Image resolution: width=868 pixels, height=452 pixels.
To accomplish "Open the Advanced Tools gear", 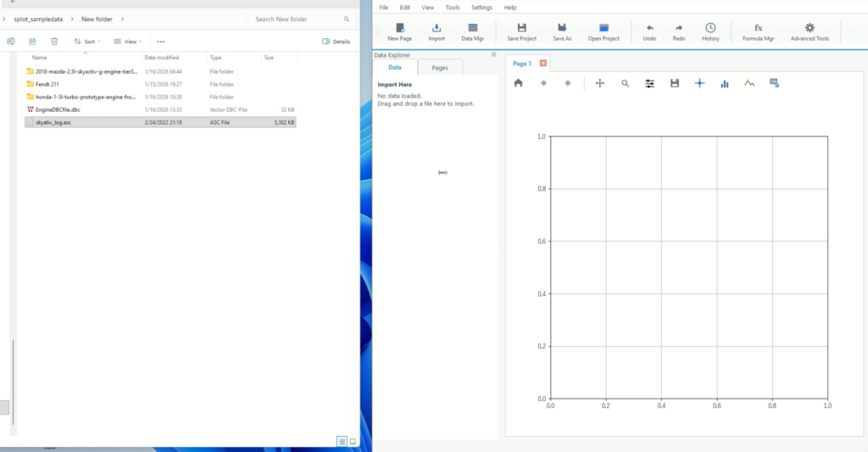I will tap(810, 31).
